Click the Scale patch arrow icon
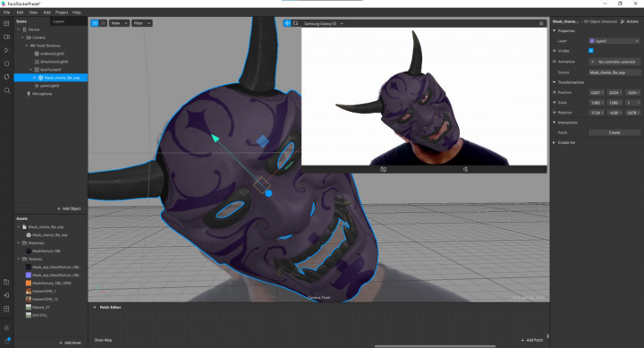The image size is (644, 348). [x=555, y=102]
